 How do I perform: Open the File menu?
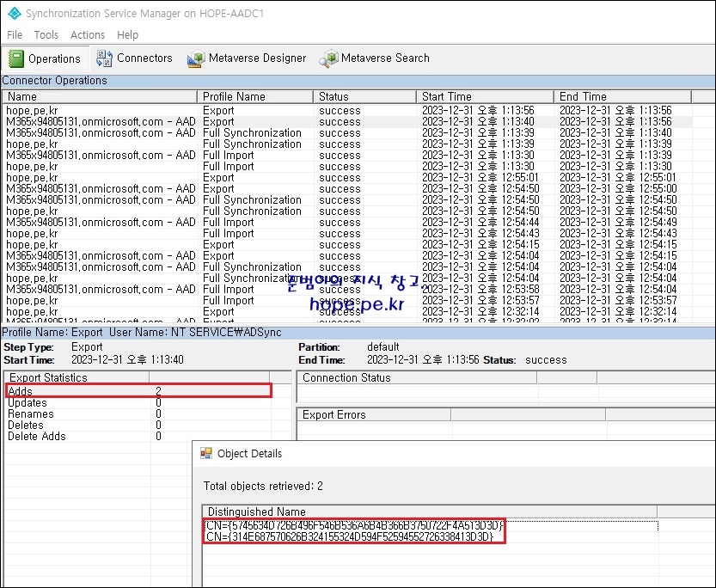[15, 34]
